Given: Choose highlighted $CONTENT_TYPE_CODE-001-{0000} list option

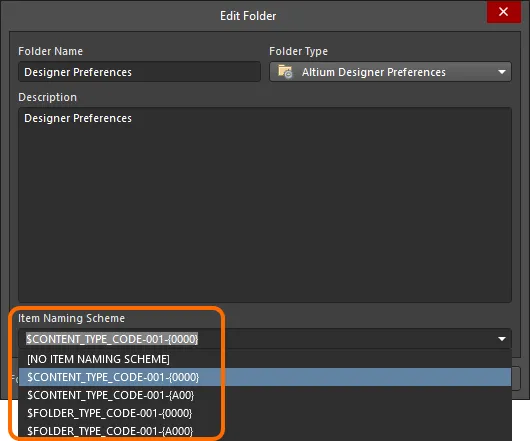Looking at the screenshot, I should (x=265, y=377).
